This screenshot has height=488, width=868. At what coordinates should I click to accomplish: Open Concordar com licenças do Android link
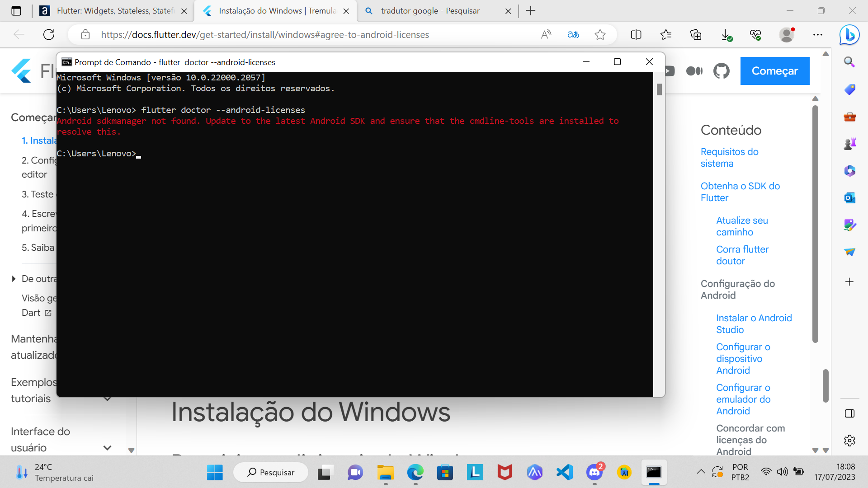click(x=750, y=440)
